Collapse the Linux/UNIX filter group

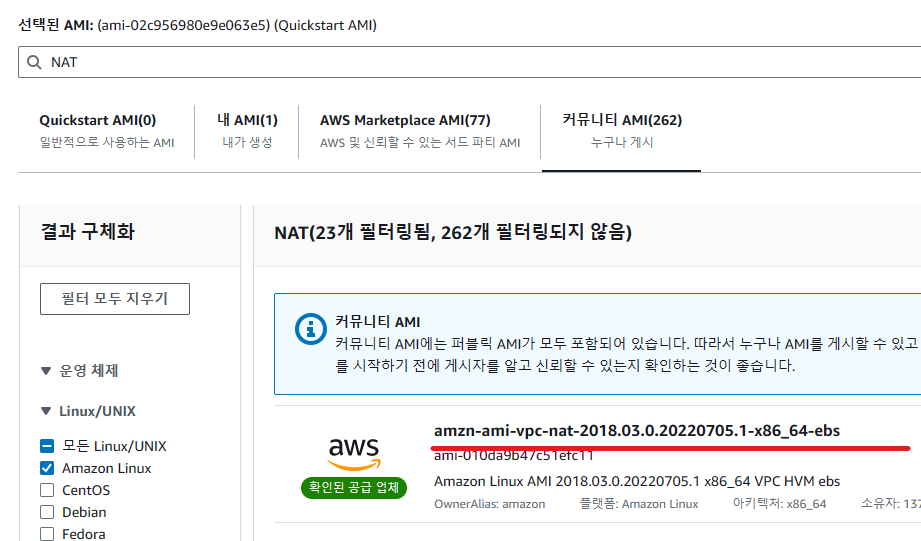[x=88, y=411]
